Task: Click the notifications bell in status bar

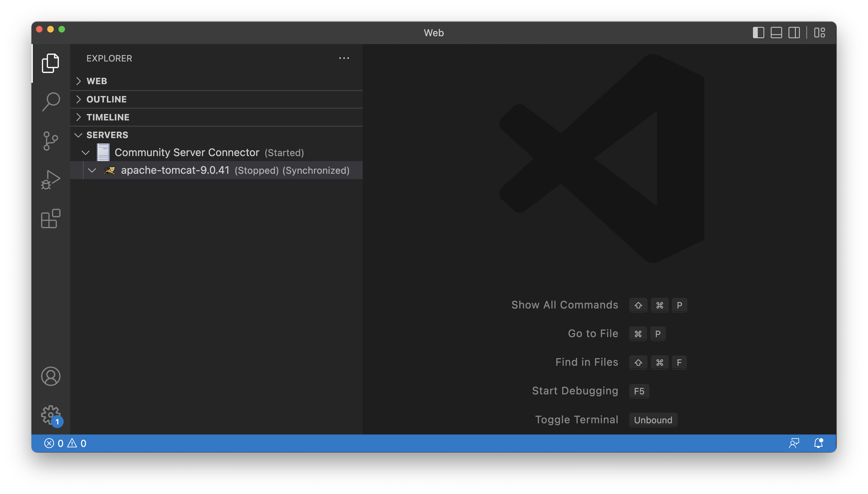Action: 819,443
